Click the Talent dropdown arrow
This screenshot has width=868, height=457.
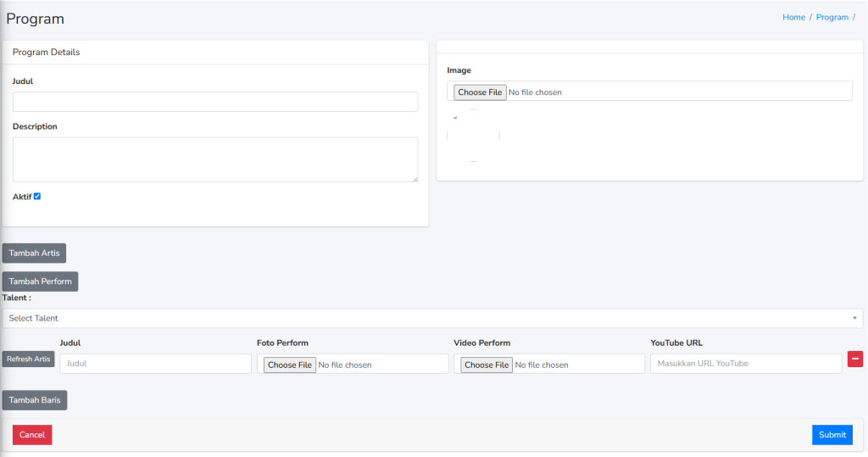(x=854, y=318)
